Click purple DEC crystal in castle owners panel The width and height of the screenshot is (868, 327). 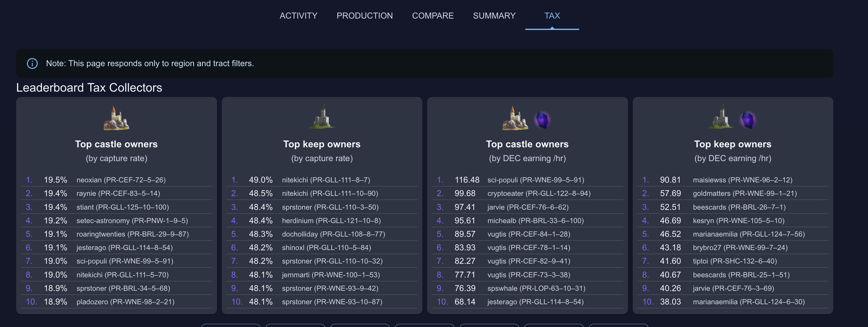point(542,120)
